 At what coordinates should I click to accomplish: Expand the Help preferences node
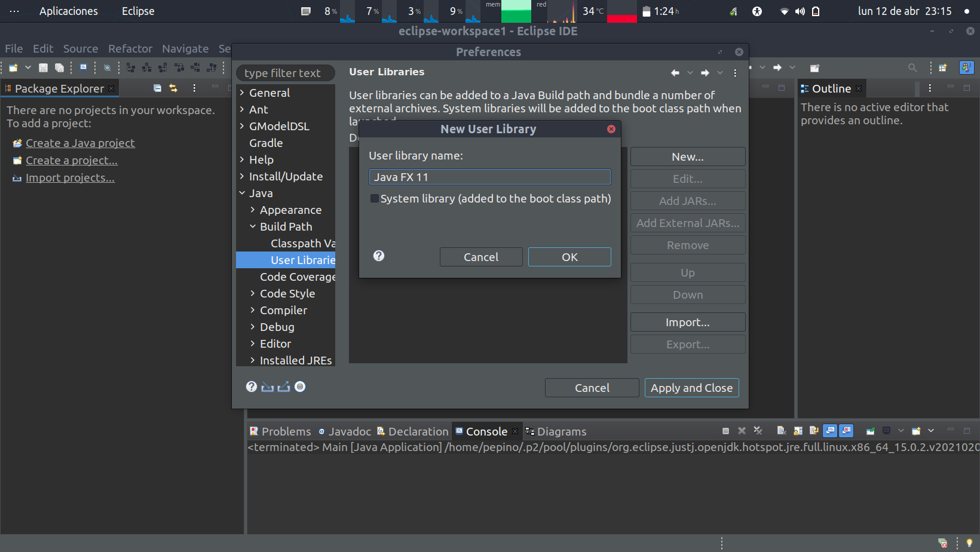(242, 160)
